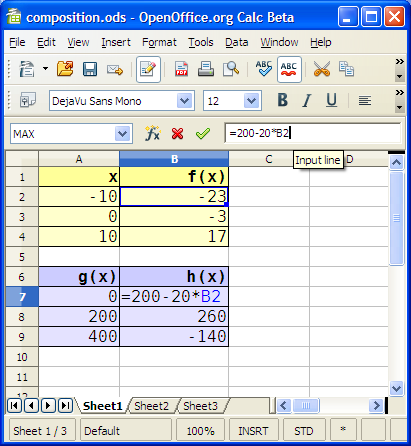Click the Cut scissors icon
The height and width of the screenshot is (446, 411).
322,69
